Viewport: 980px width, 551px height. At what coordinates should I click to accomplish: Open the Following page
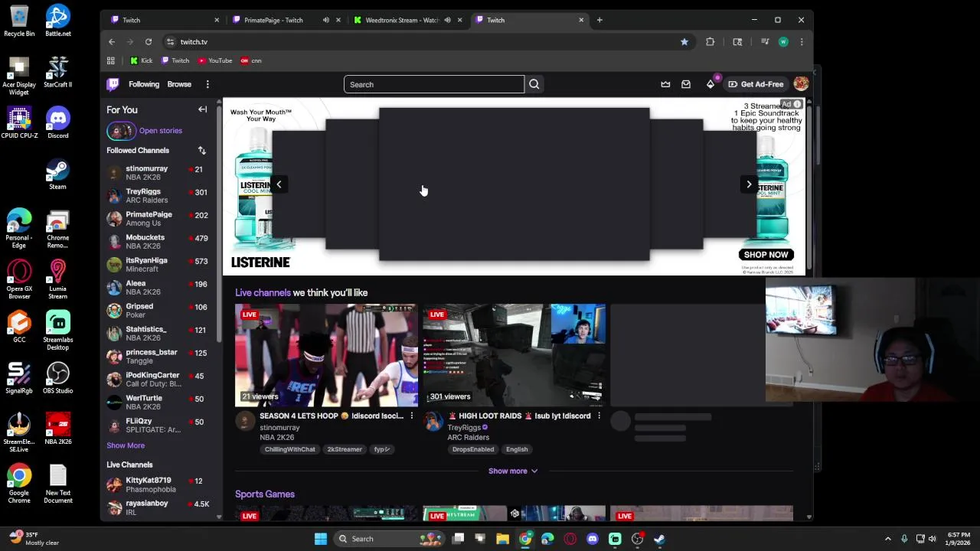[x=144, y=84]
